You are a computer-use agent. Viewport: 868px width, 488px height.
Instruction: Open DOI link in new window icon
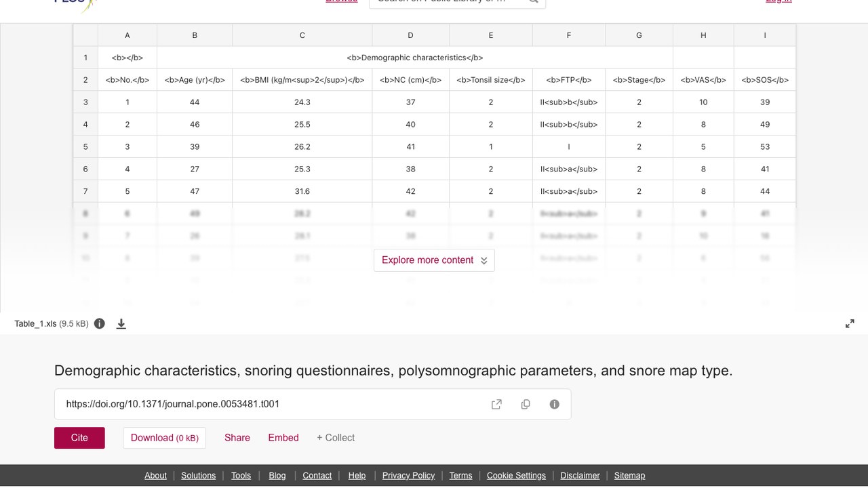(496, 404)
